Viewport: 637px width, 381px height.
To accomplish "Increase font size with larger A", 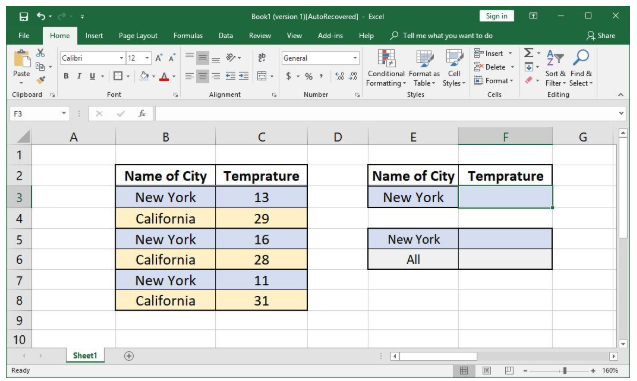I will [159, 58].
